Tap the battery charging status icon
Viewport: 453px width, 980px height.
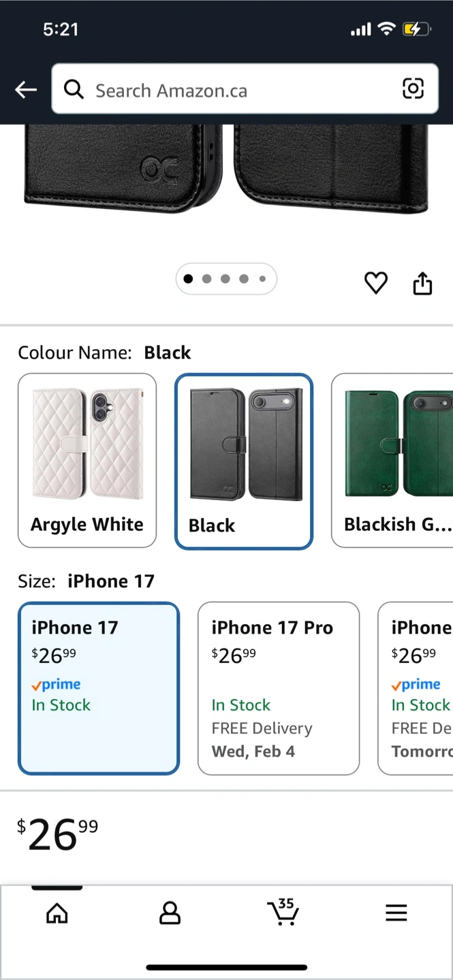(416, 29)
